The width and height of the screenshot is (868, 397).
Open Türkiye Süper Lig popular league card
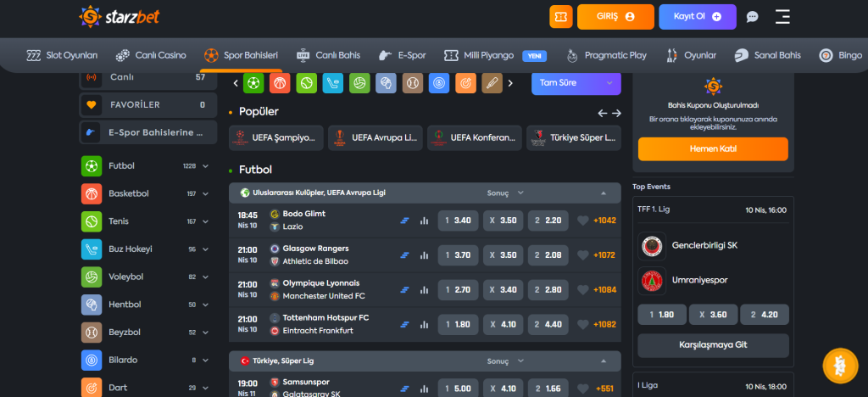(x=574, y=138)
